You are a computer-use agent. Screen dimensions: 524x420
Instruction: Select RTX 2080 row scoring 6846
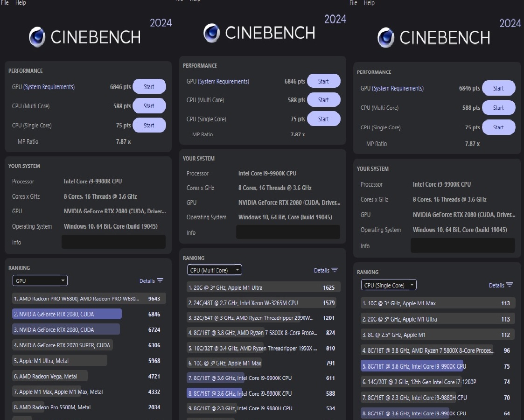[89, 314]
